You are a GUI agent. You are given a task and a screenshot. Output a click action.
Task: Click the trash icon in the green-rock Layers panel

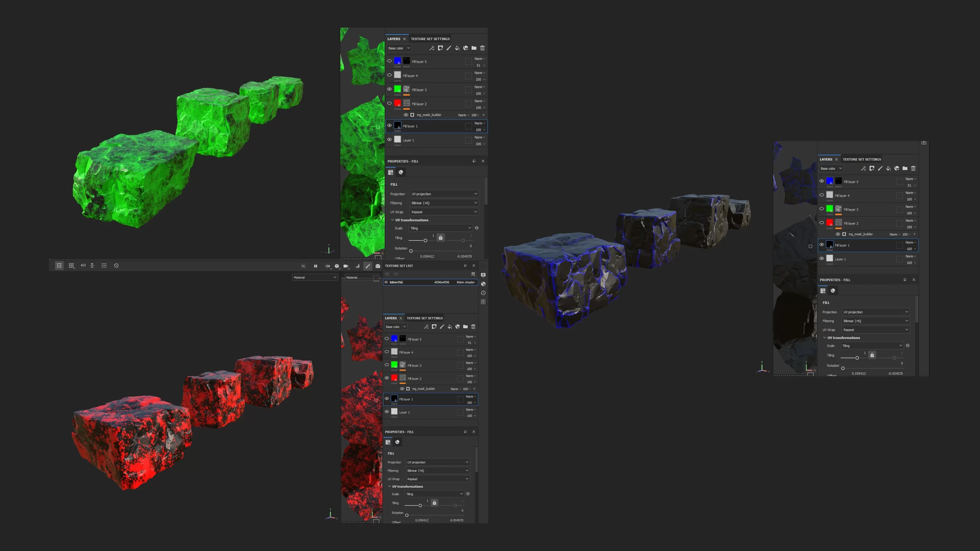[x=482, y=48]
